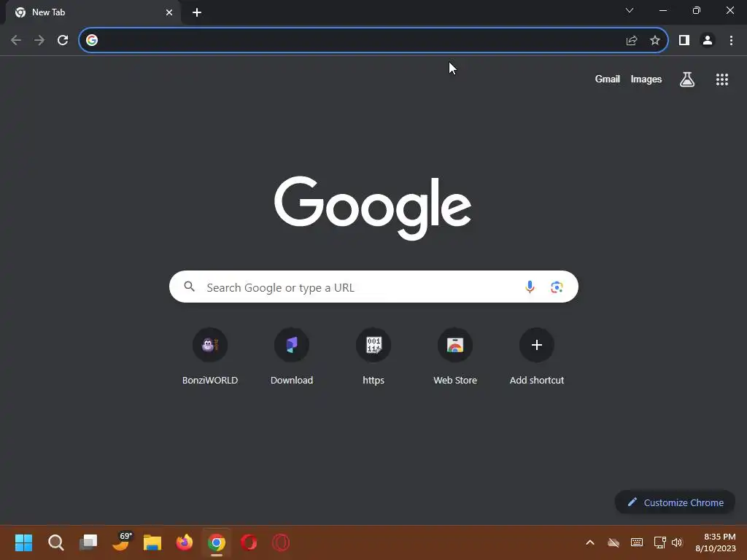
Task: Open a new tab with plus button
Action: tap(197, 12)
